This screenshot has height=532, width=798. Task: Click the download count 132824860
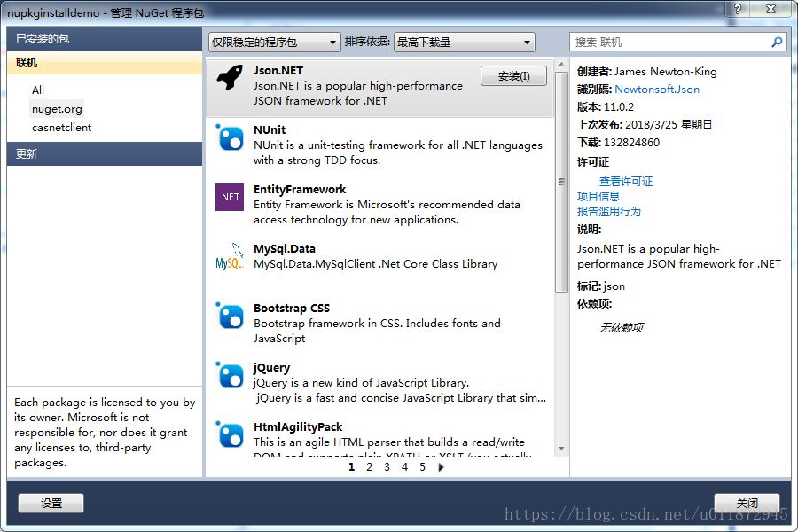click(x=631, y=143)
